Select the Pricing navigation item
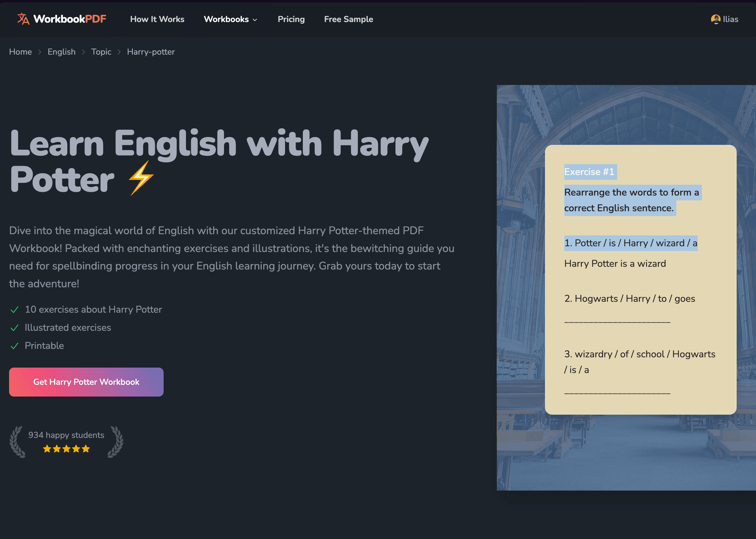 291,19
